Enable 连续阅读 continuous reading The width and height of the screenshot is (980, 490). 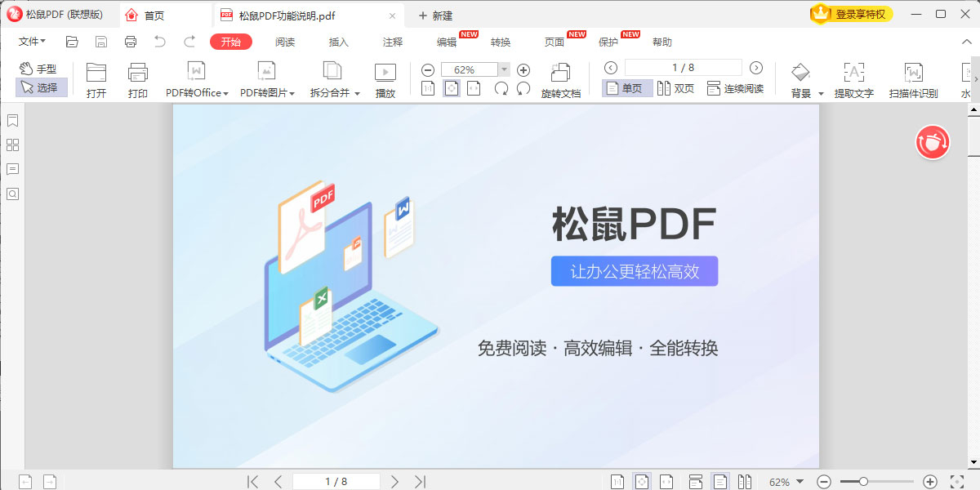pyautogui.click(x=735, y=88)
